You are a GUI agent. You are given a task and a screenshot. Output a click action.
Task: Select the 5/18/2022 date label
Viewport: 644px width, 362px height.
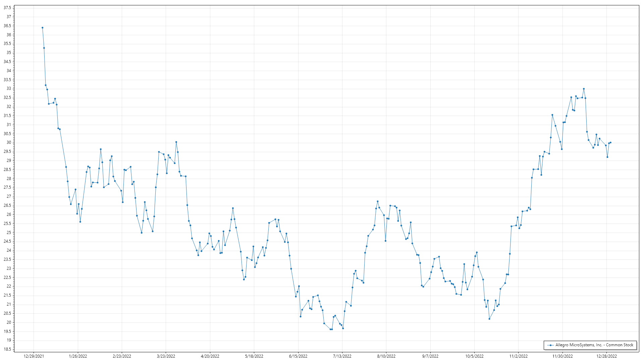coord(254,356)
